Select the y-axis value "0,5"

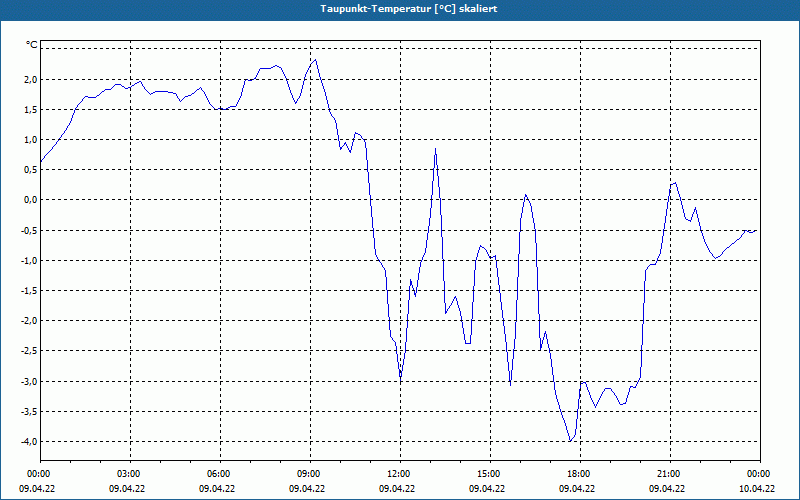click(32, 169)
